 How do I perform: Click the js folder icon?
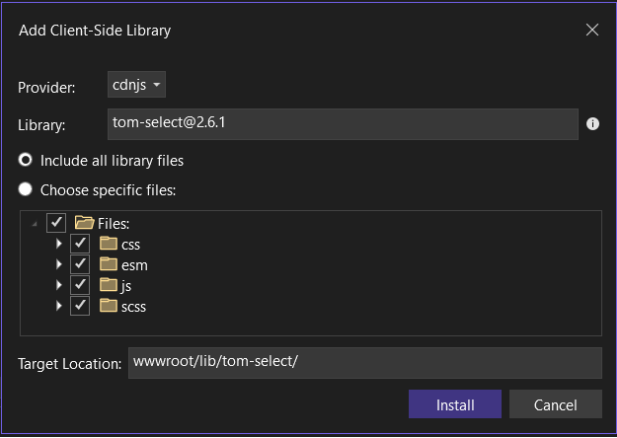[109, 285]
